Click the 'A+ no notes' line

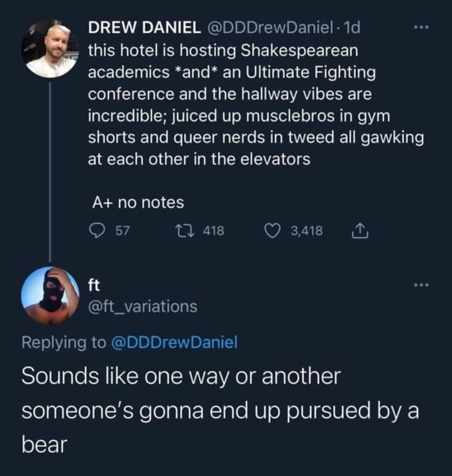pos(137,202)
